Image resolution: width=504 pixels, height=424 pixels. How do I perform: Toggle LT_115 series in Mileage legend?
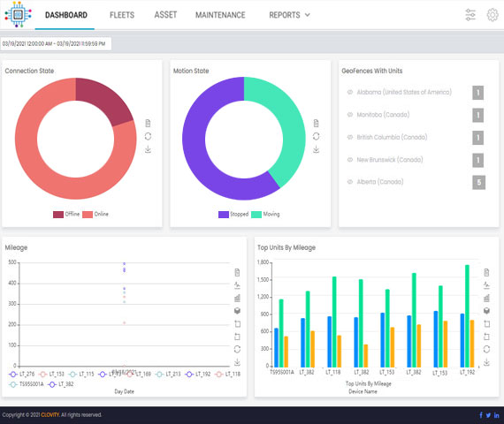[81, 375]
